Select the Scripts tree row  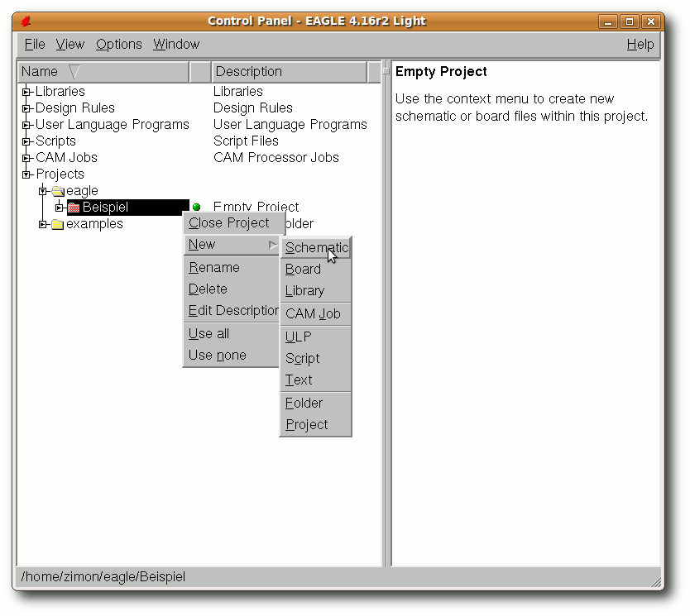click(55, 141)
